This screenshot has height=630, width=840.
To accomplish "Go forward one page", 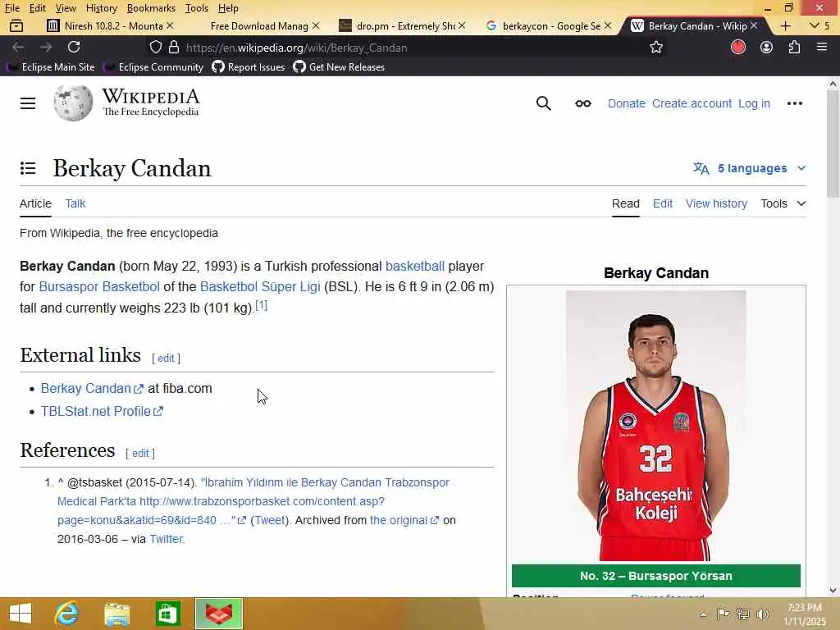I will point(46,47).
